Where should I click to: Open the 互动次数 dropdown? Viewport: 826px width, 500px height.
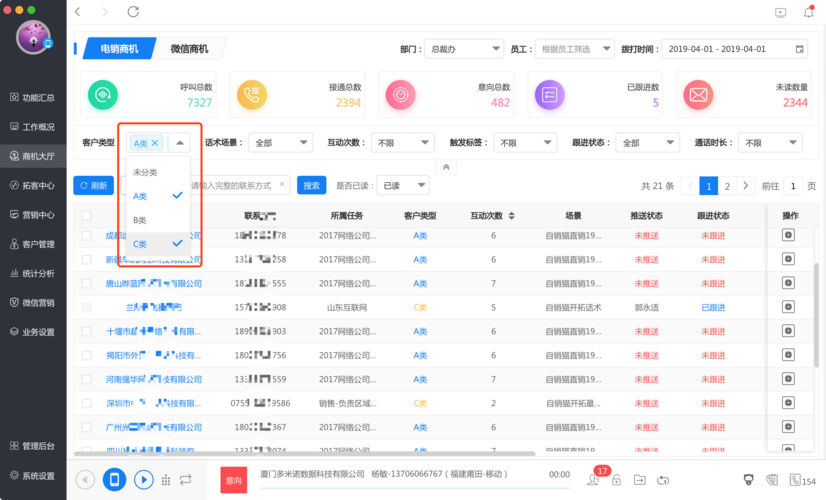(402, 143)
